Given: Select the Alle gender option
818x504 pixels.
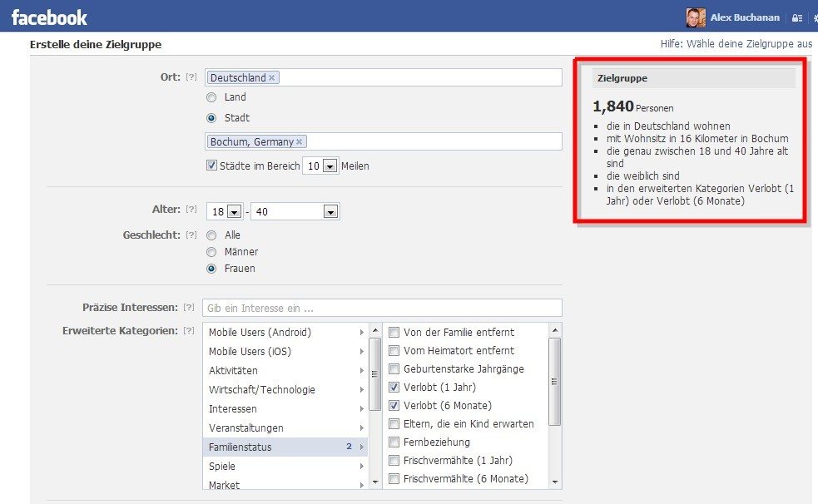Looking at the screenshot, I should click(x=211, y=235).
